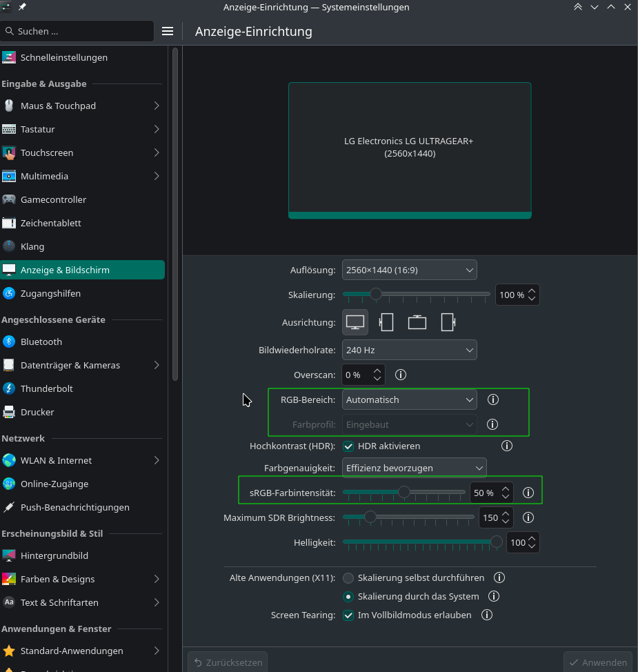Click the pin icon in the title bar
Image resolution: width=638 pixels, height=672 pixels.
(x=22, y=7)
